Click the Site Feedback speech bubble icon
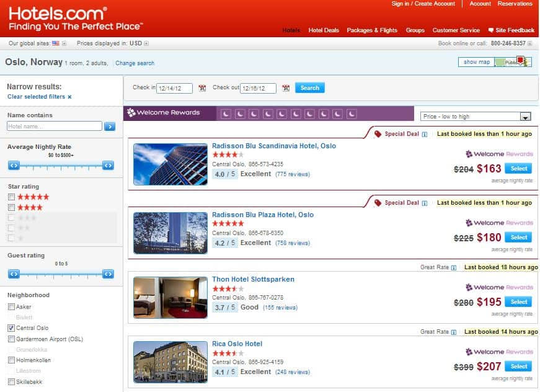Image resolution: width=540 pixels, height=392 pixels. tap(491, 30)
